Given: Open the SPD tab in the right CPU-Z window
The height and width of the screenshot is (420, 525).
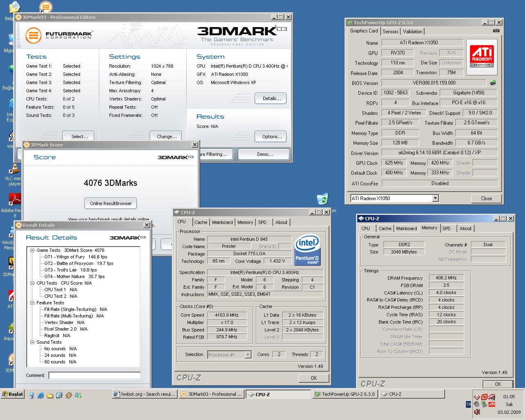Looking at the screenshot, I should [446, 228].
